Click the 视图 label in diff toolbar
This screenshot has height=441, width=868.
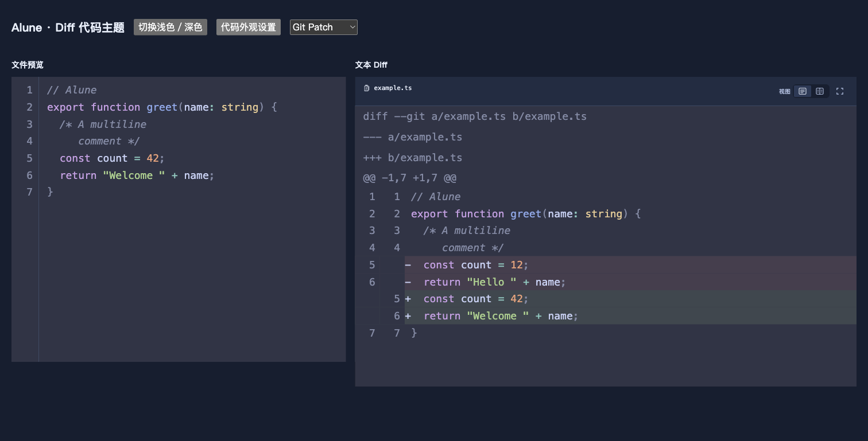point(784,91)
